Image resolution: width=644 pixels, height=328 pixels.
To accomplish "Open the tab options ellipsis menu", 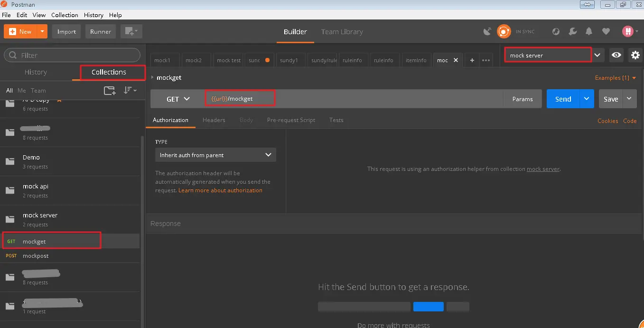I will [x=486, y=60].
